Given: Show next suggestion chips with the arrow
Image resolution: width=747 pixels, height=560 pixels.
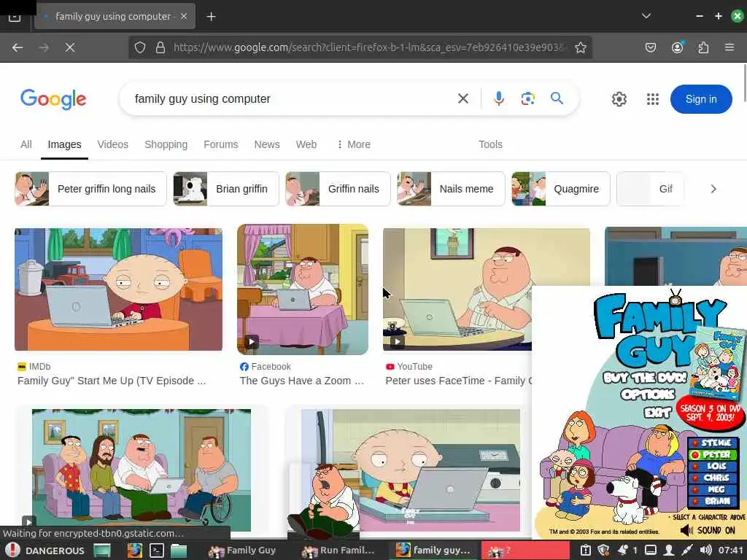Looking at the screenshot, I should (713, 189).
